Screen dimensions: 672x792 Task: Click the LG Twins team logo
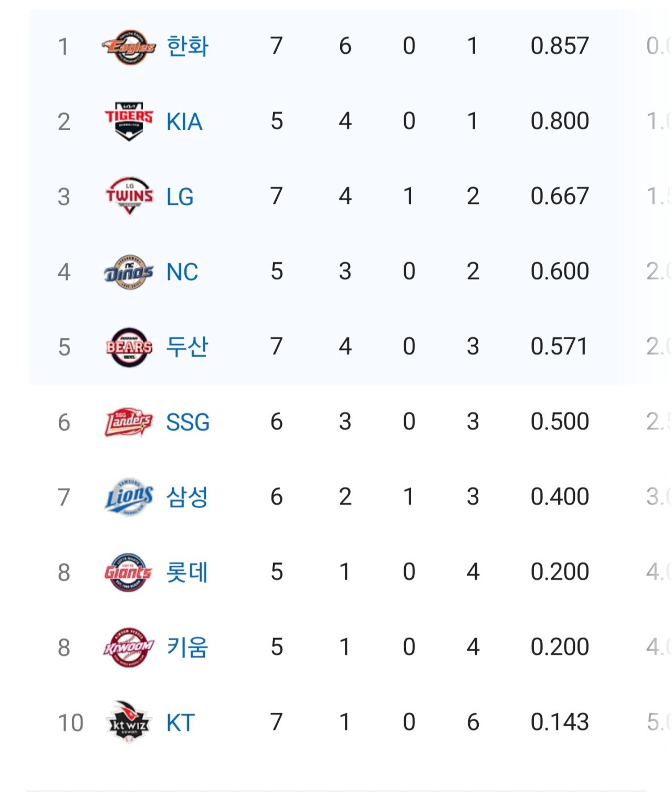(x=129, y=196)
